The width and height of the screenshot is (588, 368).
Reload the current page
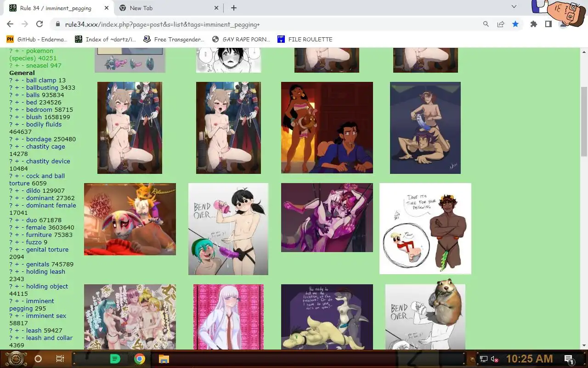pyautogui.click(x=40, y=24)
